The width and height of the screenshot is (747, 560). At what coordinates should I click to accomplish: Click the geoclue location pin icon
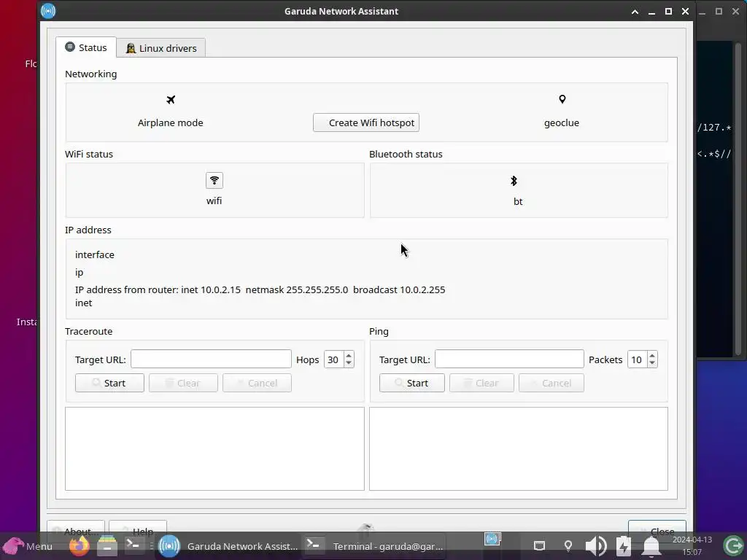[562, 99]
